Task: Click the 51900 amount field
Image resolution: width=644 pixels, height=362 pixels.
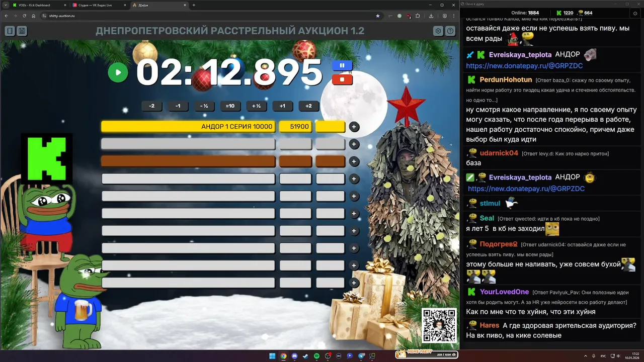Action: [296, 127]
